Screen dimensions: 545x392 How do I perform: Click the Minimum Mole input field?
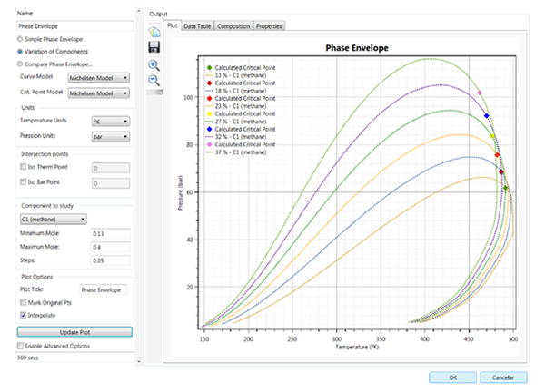click(111, 234)
